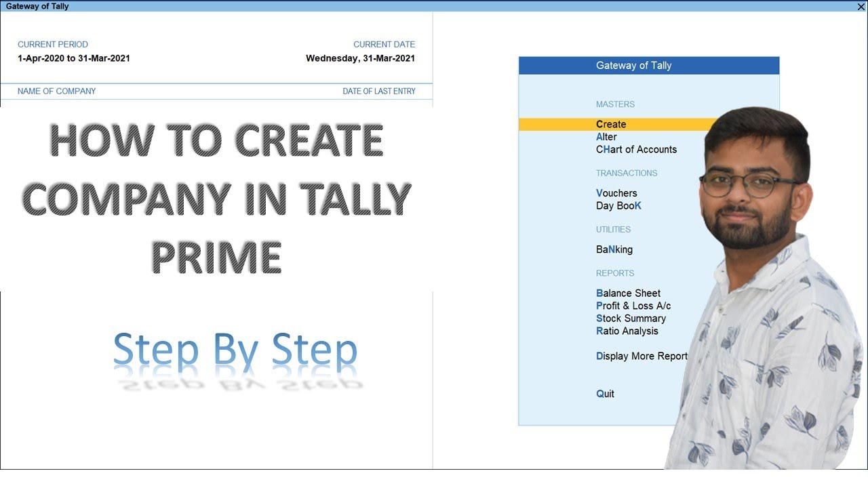
Task: Open the Ratio Analysis report
Action: [x=627, y=331]
